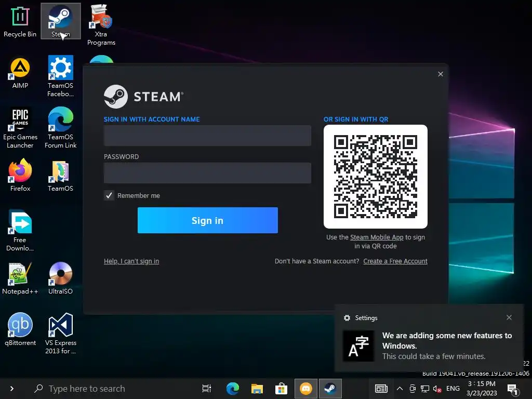
Task: Open Microsoft Edge from the taskbar
Action: 233,389
